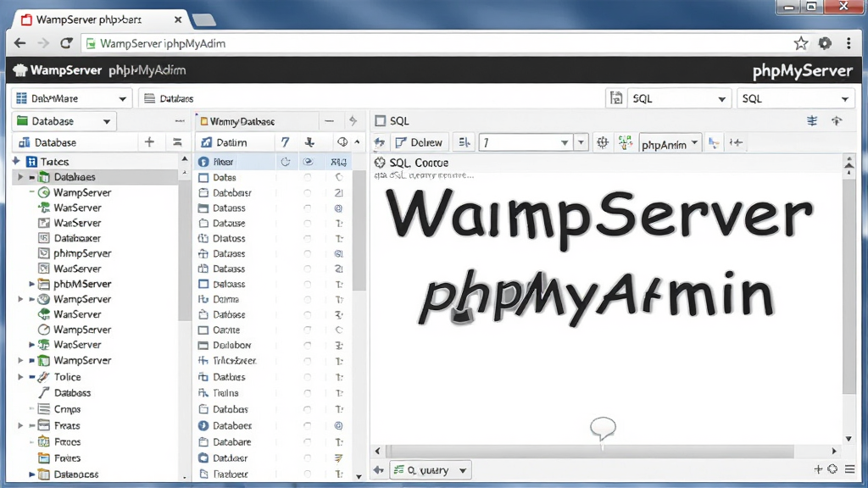Open a new browser tab
Image resolution: width=868 pixels, height=488 pixels.
point(204,20)
